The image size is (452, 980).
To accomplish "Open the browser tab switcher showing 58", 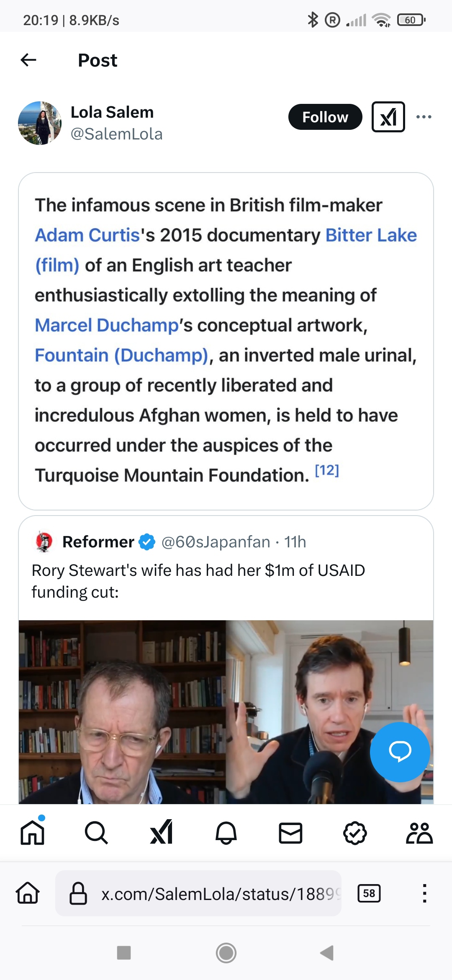I will (x=369, y=894).
